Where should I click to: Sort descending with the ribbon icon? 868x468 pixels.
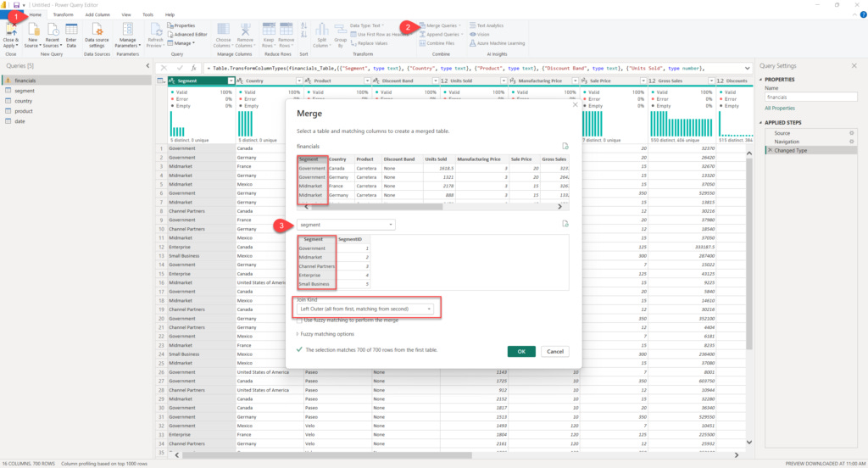coord(304,35)
